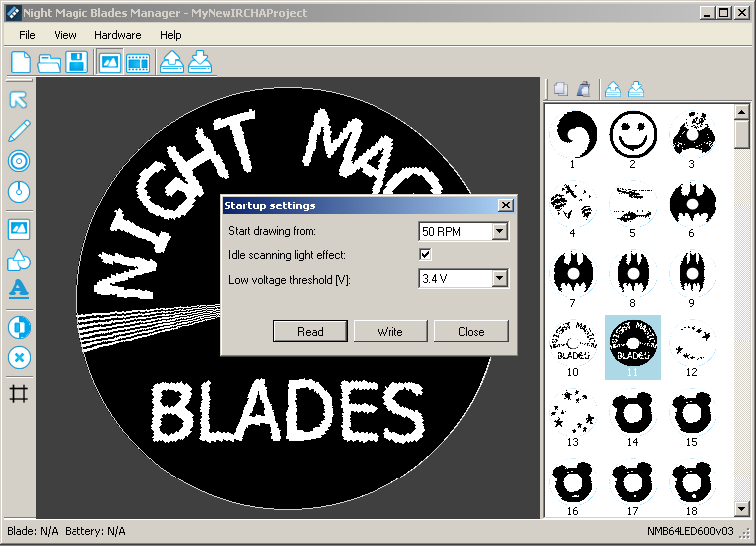Viewport: 756px width, 546px height.
Task: Click the Battery: N/A status text
Action: click(95, 531)
